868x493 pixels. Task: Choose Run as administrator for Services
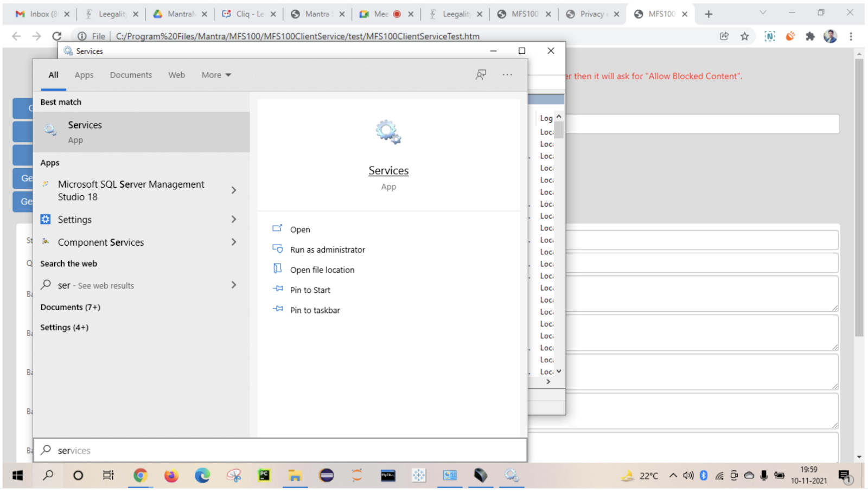click(327, 249)
